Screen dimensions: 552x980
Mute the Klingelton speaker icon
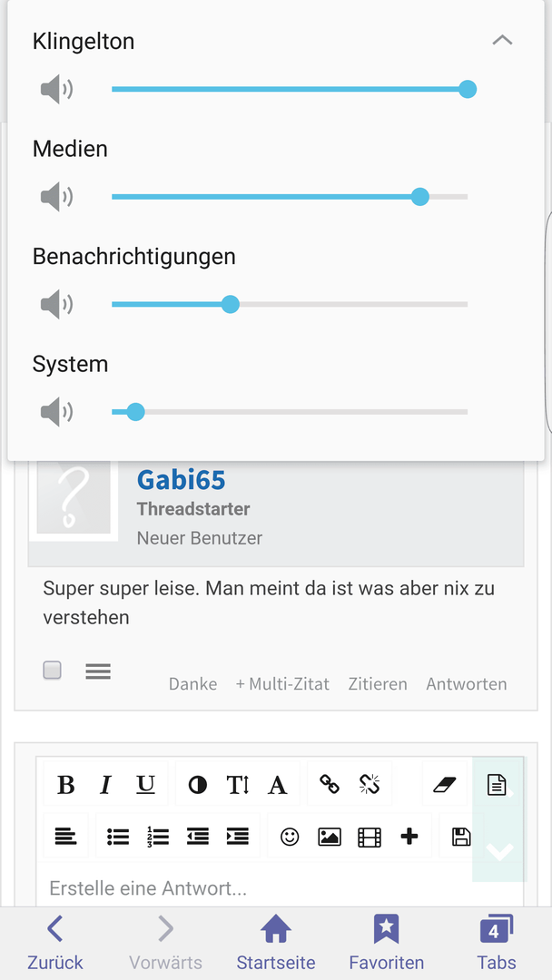[x=57, y=89]
